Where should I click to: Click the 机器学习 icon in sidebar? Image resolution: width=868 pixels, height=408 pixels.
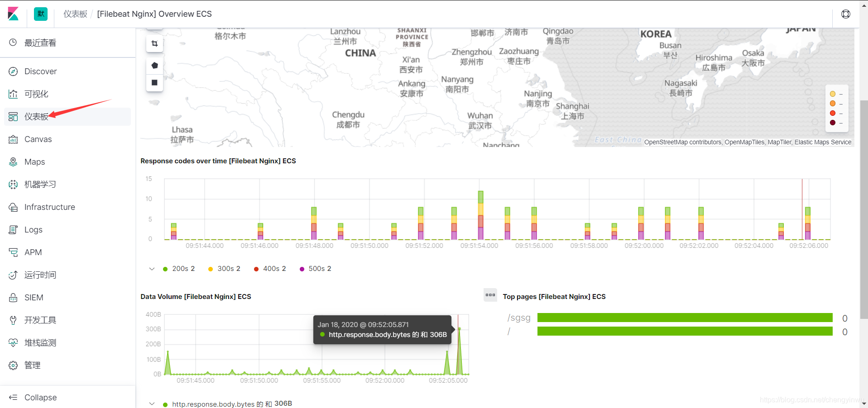(13, 185)
